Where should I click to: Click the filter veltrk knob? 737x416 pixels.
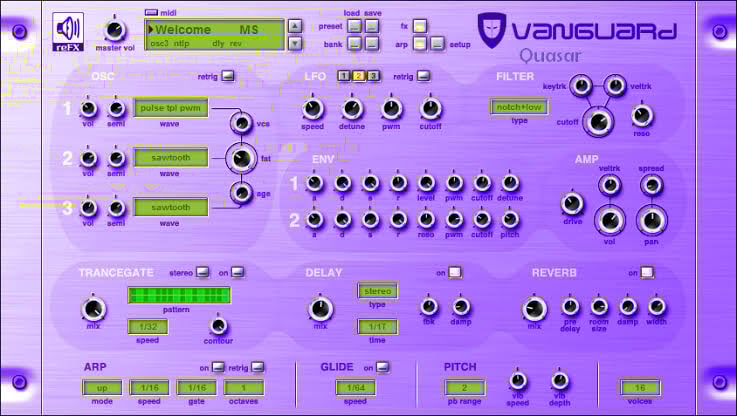click(x=614, y=86)
